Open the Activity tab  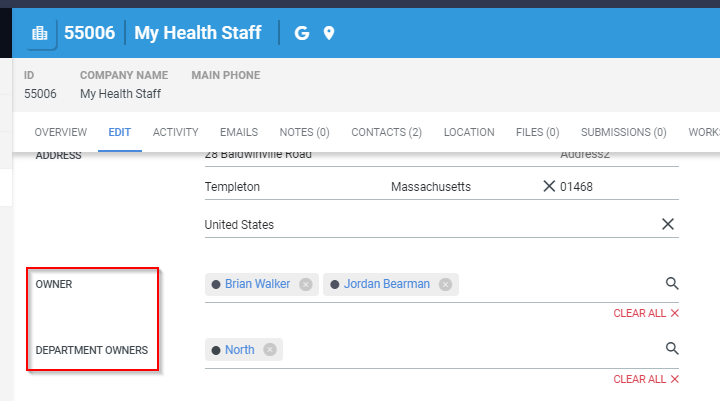(175, 132)
